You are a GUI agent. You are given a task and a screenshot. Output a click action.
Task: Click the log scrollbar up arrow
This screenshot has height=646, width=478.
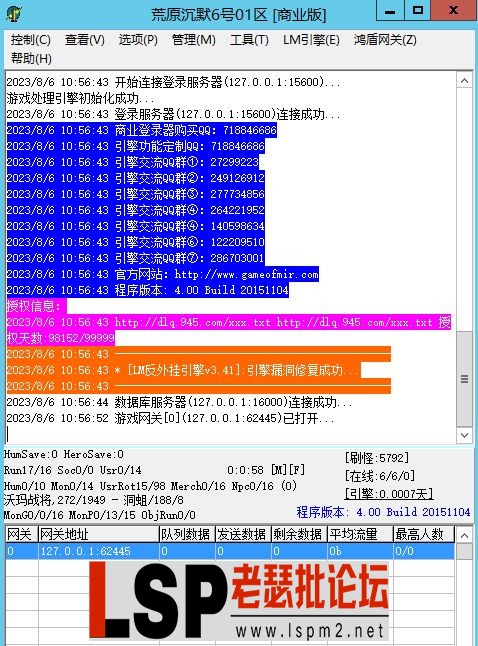[x=464, y=81]
